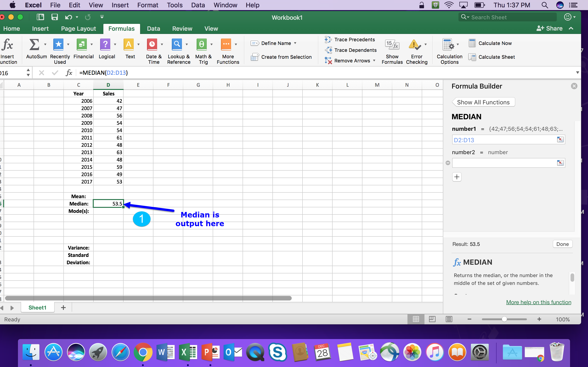588x367 pixels.
Task: Click the zoom slider handle
Action: 504,319
